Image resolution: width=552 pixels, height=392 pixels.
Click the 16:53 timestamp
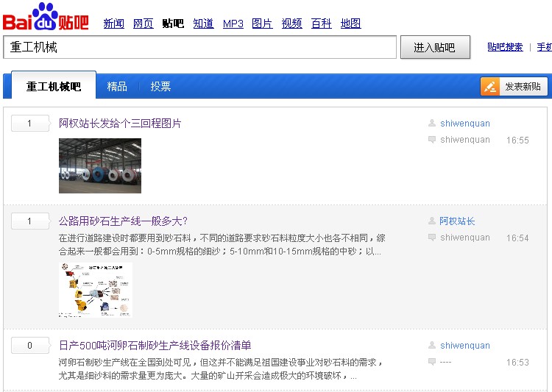tap(517, 362)
